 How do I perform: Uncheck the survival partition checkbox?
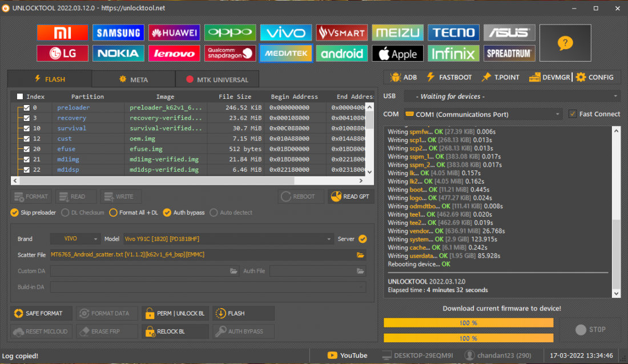(x=26, y=128)
